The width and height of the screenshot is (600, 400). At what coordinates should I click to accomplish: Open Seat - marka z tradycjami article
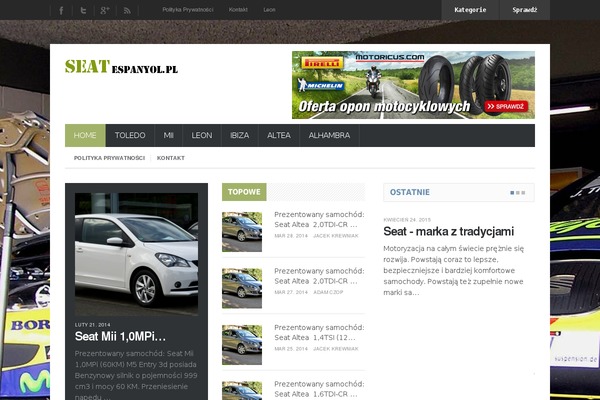(448, 232)
